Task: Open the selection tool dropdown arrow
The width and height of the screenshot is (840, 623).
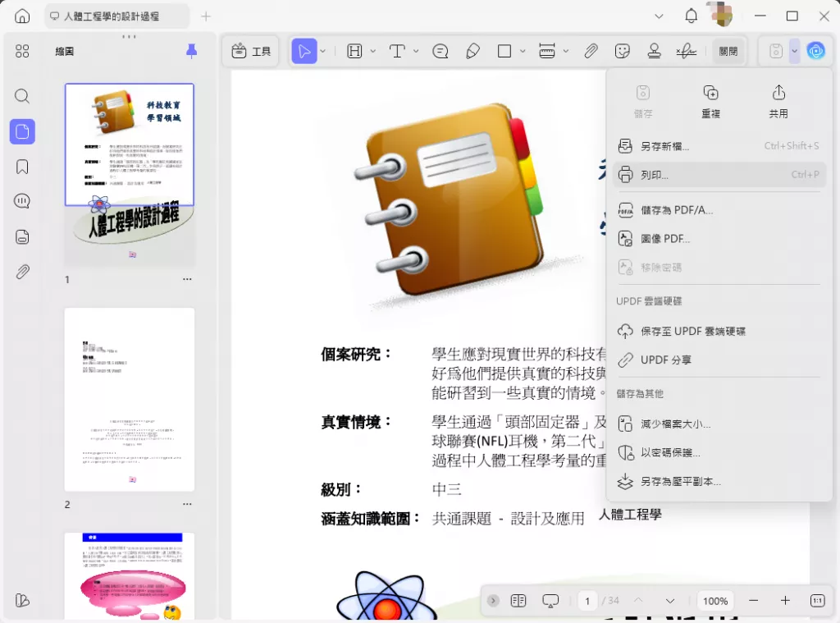Action: coord(322,51)
